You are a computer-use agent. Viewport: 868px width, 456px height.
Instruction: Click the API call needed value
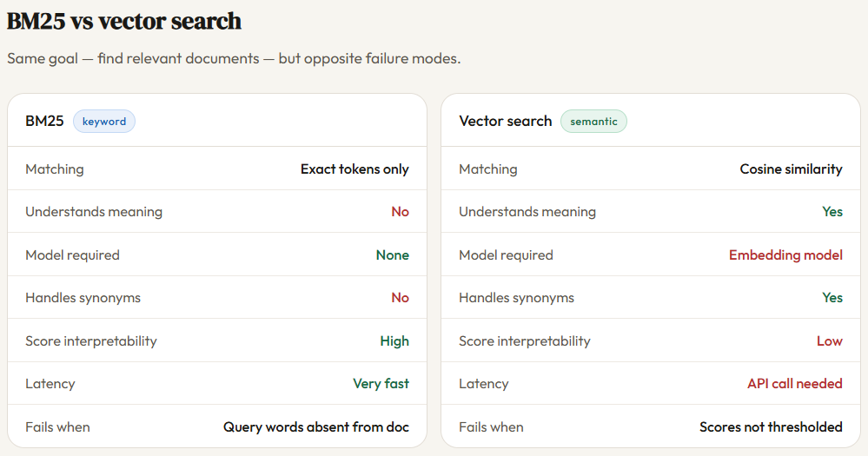click(794, 384)
